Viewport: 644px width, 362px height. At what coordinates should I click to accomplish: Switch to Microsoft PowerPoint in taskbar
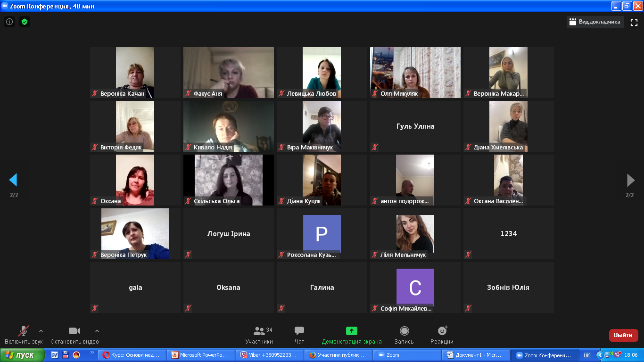[x=201, y=355]
